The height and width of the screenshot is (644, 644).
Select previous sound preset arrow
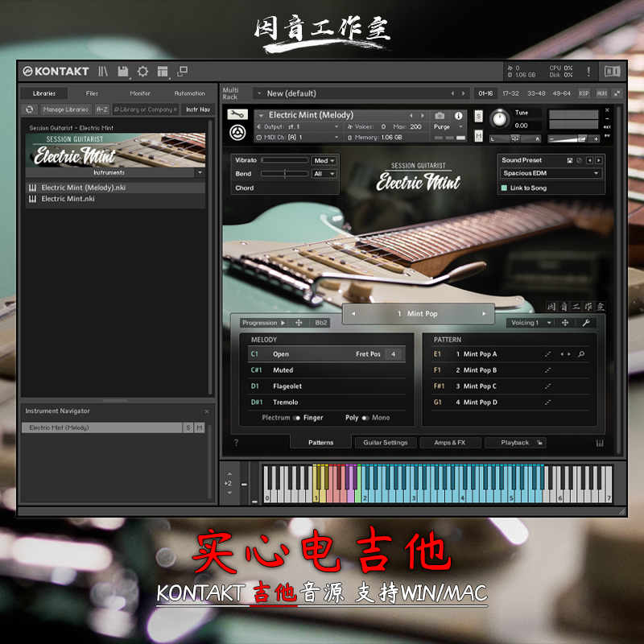(589, 160)
